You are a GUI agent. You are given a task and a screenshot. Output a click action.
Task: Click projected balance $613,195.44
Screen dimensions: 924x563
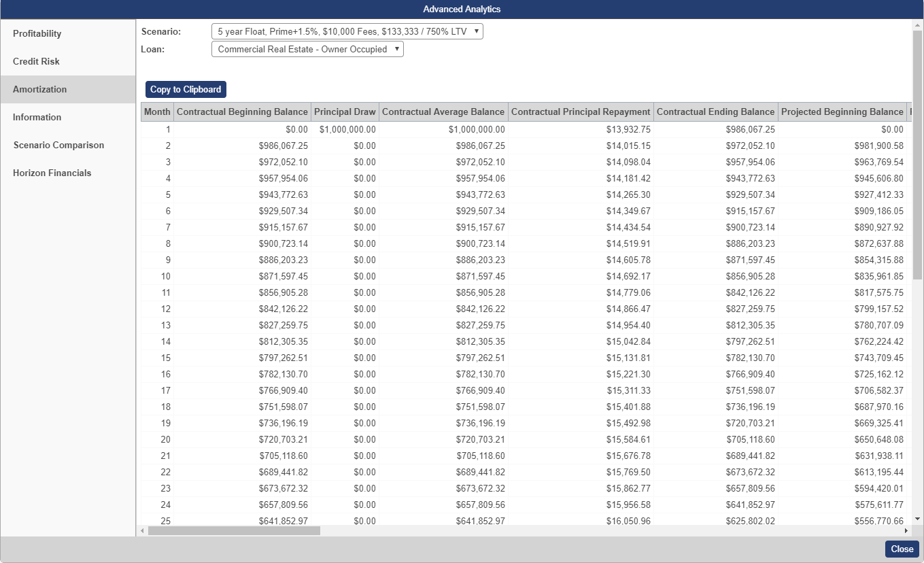click(842, 472)
